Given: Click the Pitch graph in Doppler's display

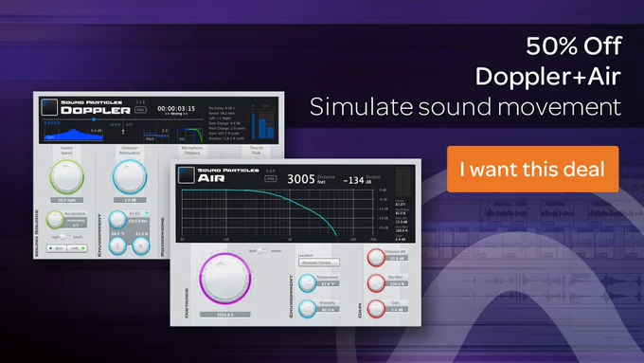Looking at the screenshot, I should coord(156,135).
